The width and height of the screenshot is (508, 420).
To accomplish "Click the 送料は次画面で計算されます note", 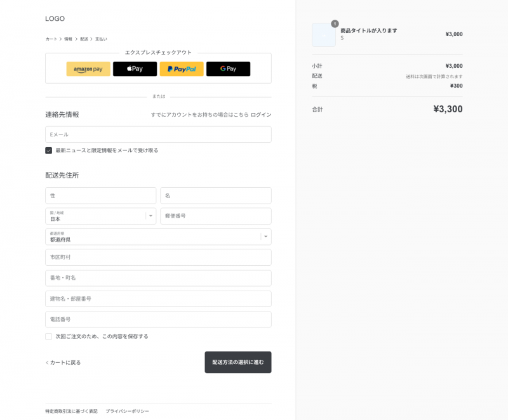I will coord(434,76).
